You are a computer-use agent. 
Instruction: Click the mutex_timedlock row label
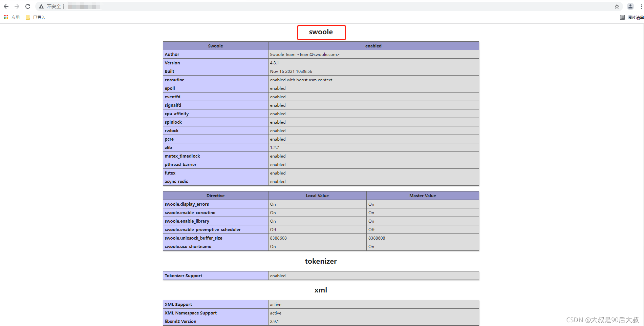(x=183, y=156)
